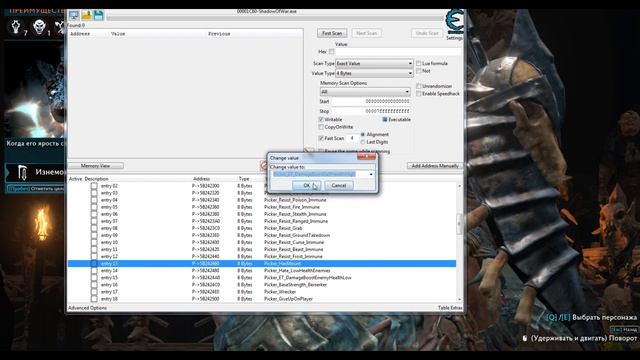
Task: Click the entry 14 description
Action: pyautogui.click(x=109, y=271)
